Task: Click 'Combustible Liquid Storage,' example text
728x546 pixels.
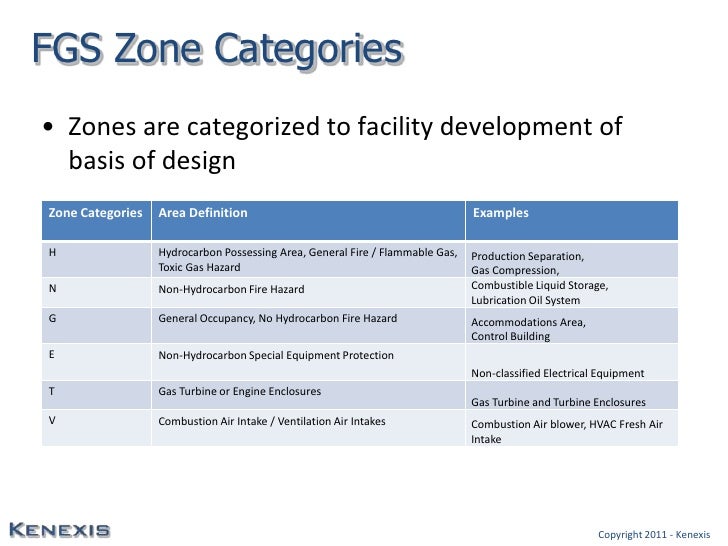Action: (x=540, y=285)
